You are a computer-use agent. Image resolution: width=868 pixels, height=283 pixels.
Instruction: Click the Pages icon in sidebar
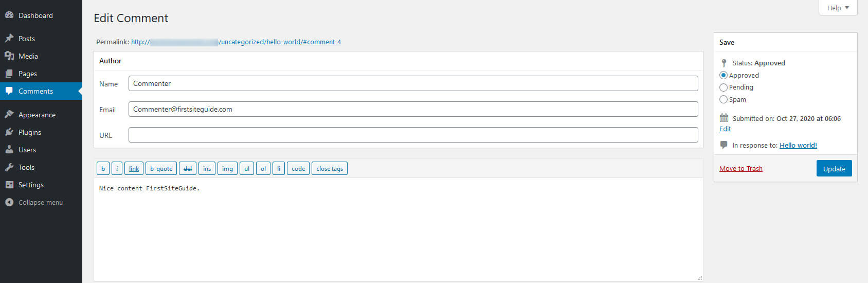tap(9, 74)
